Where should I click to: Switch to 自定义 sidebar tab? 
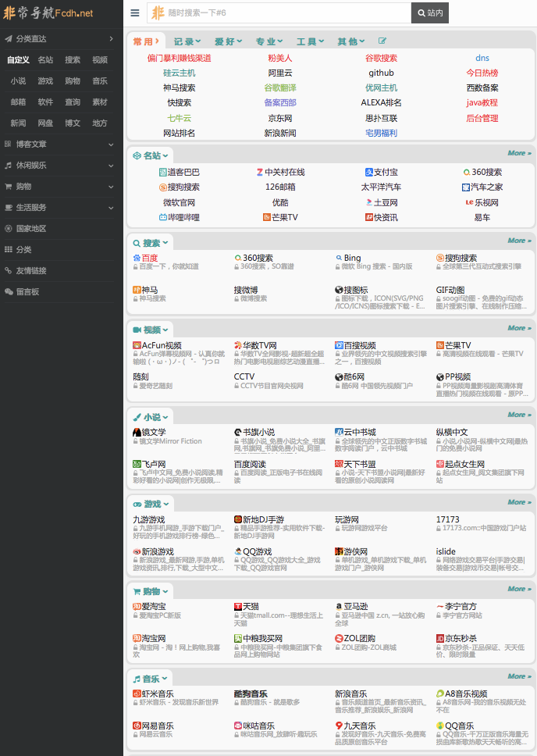[x=18, y=60]
